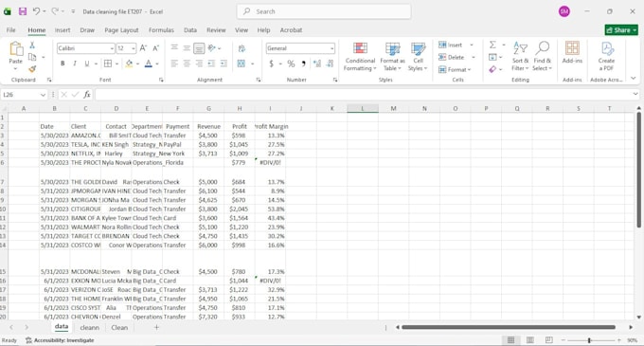Add a new sheet with plus button
This screenshot has height=346, width=644.
[x=156, y=327]
